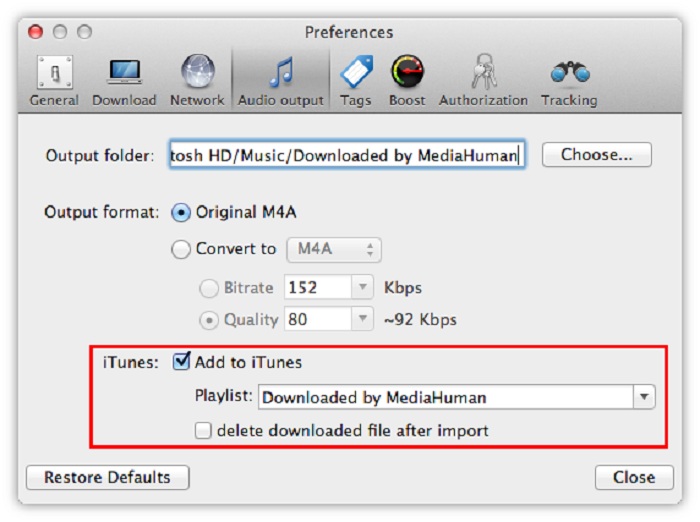Select the Audio output music note icon

point(280,81)
